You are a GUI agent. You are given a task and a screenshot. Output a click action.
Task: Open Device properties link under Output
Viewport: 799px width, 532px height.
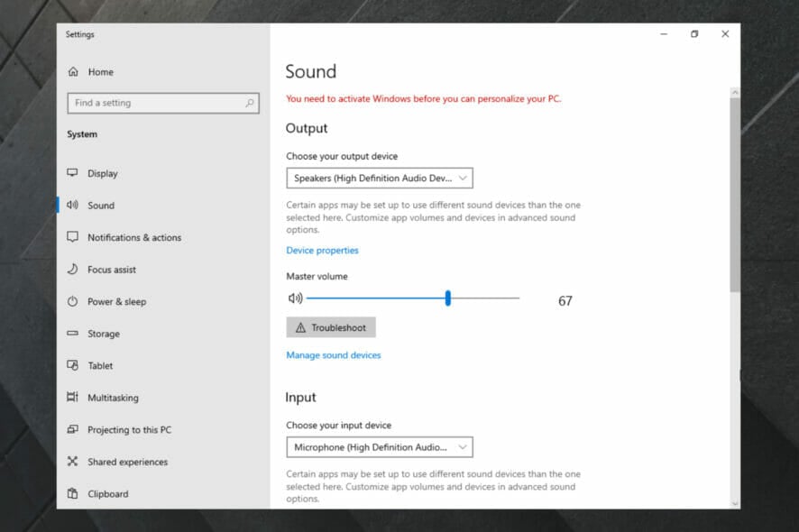(x=322, y=250)
